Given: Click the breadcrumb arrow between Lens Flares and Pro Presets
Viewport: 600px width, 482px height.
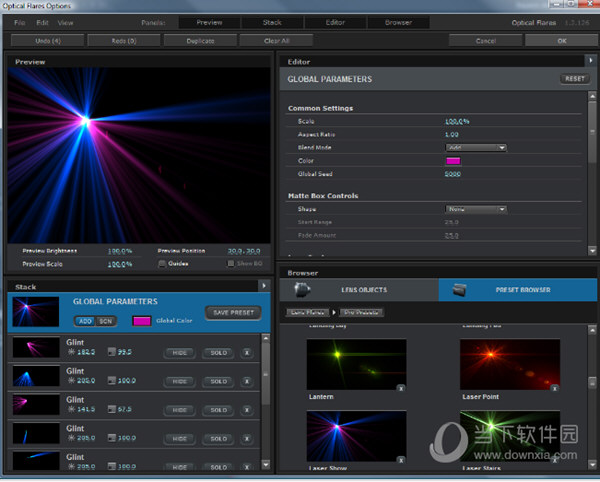Looking at the screenshot, I should point(334,313).
